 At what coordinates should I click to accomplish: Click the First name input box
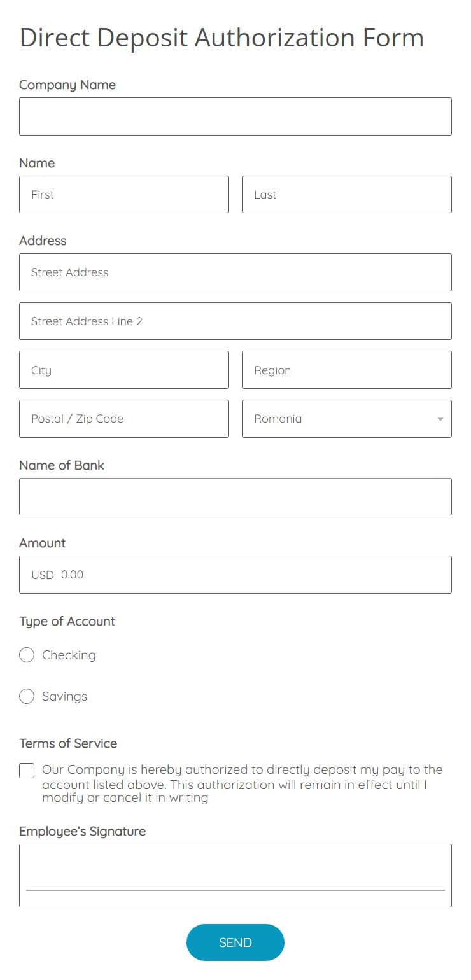point(124,194)
